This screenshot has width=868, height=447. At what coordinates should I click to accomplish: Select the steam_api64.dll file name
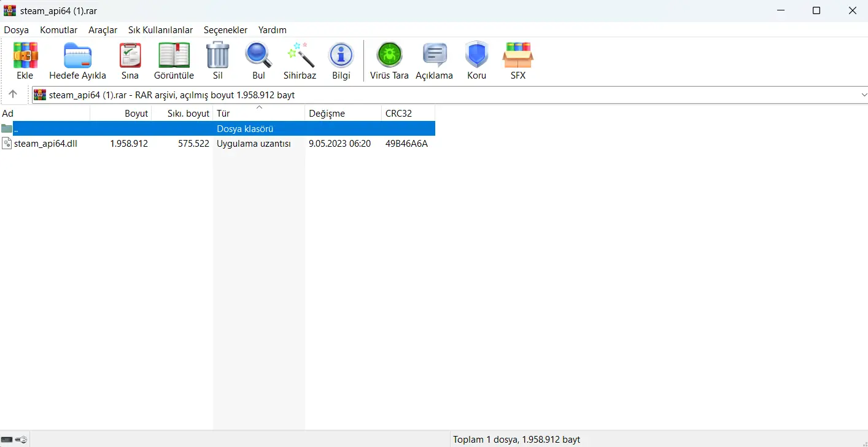pos(45,144)
